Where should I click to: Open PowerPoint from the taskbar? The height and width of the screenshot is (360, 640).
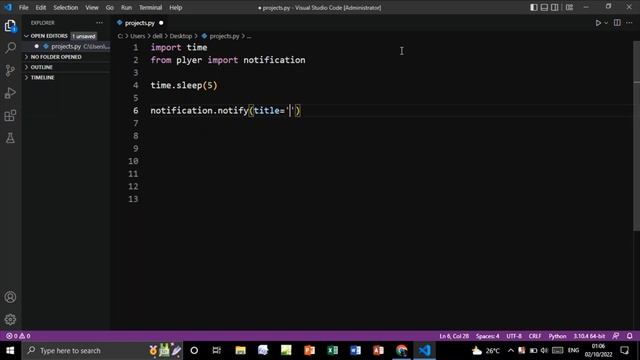pos(309,350)
